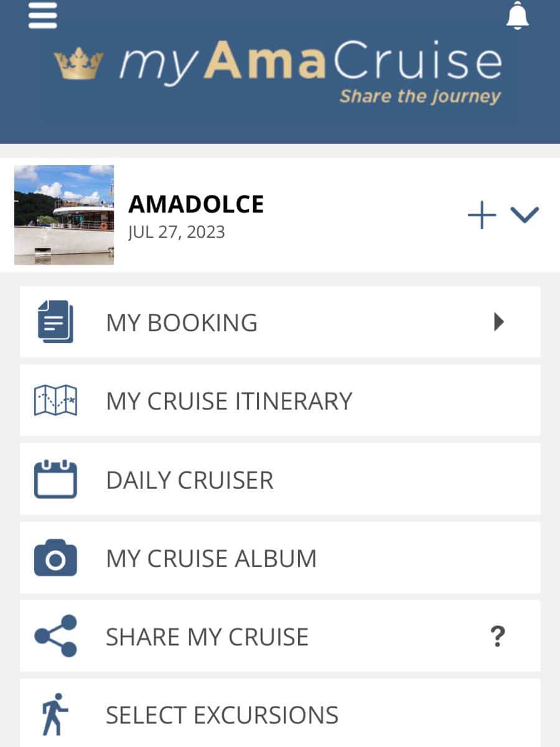The image size is (560, 747).
Task: Open Share My Cruise help question mark
Action: (x=498, y=637)
